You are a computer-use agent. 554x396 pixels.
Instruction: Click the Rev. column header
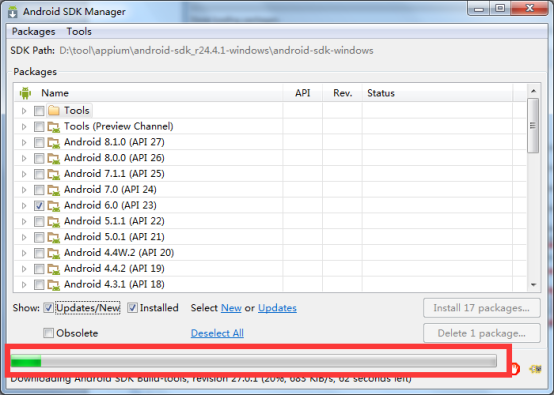pyautogui.click(x=342, y=93)
